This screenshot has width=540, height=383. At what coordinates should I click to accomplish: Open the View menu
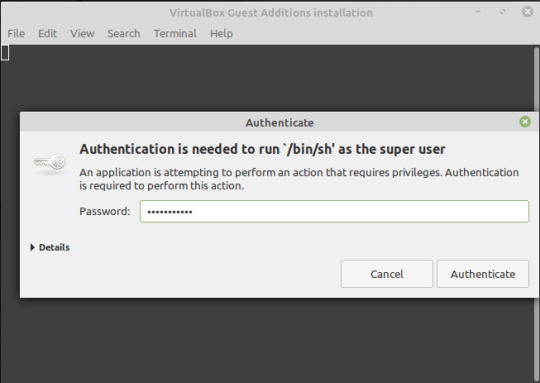[82, 33]
